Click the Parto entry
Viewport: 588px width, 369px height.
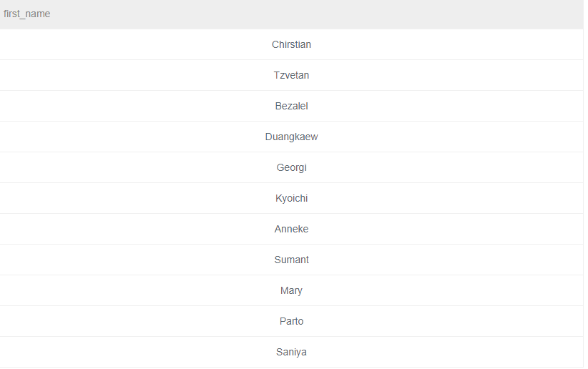(x=291, y=321)
